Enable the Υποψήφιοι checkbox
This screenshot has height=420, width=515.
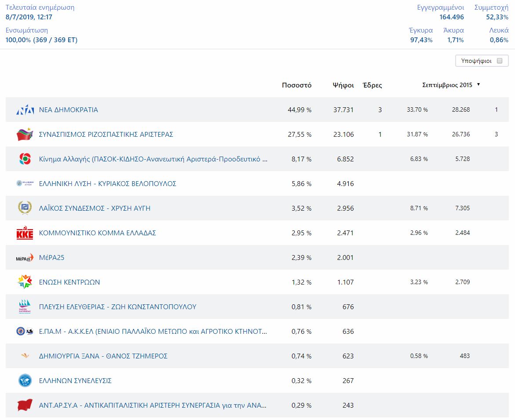[x=499, y=61]
